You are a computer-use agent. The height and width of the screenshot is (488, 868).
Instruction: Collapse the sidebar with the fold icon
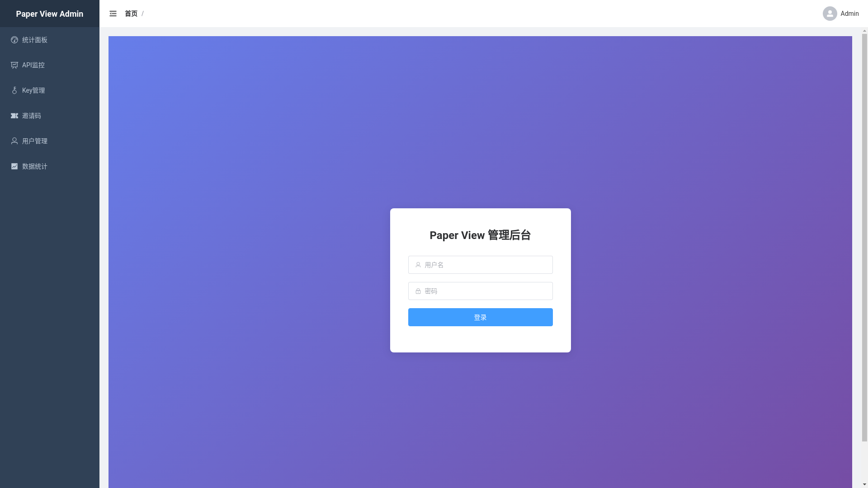coord(113,14)
